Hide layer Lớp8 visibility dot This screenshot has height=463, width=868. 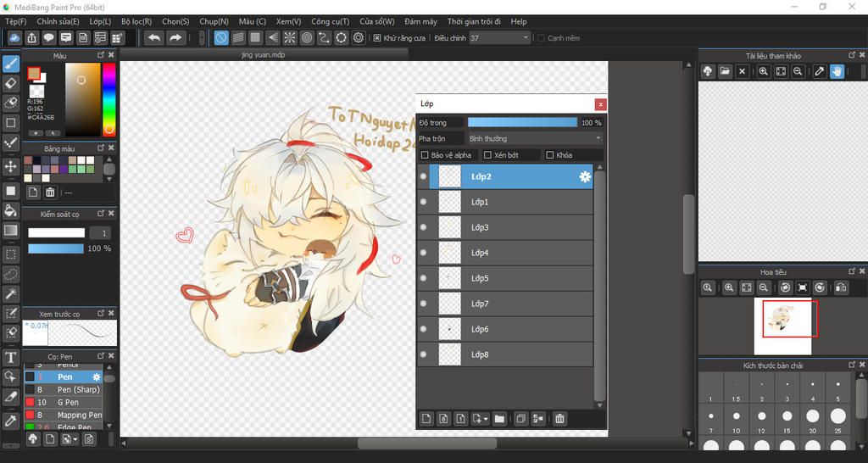pyautogui.click(x=424, y=354)
